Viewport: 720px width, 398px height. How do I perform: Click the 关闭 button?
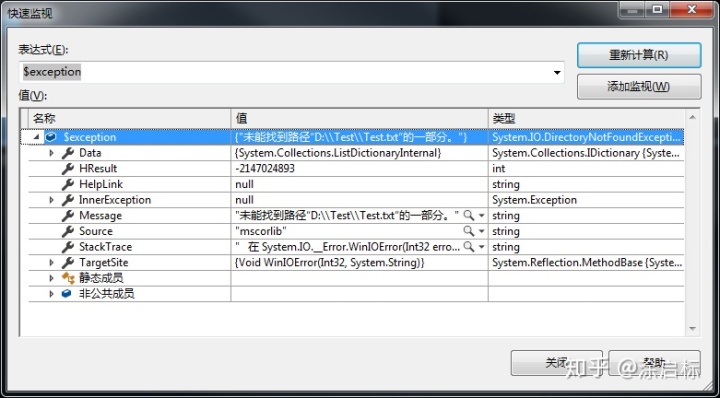[557, 363]
